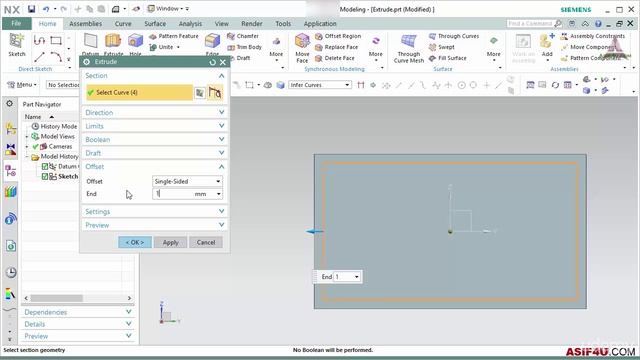Switch to the Curve tab
Image resolution: width=640 pixels, height=360 pixels.
coord(123,24)
